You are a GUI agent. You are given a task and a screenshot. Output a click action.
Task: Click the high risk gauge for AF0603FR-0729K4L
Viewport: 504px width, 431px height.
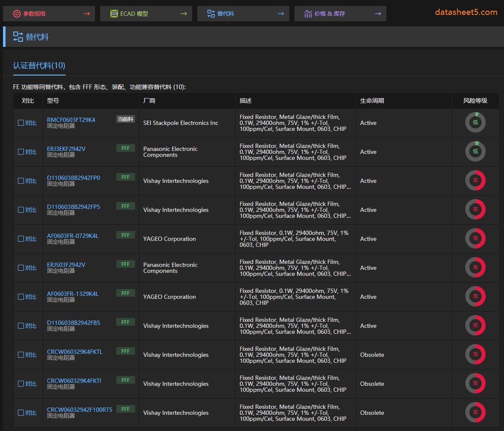475,238
